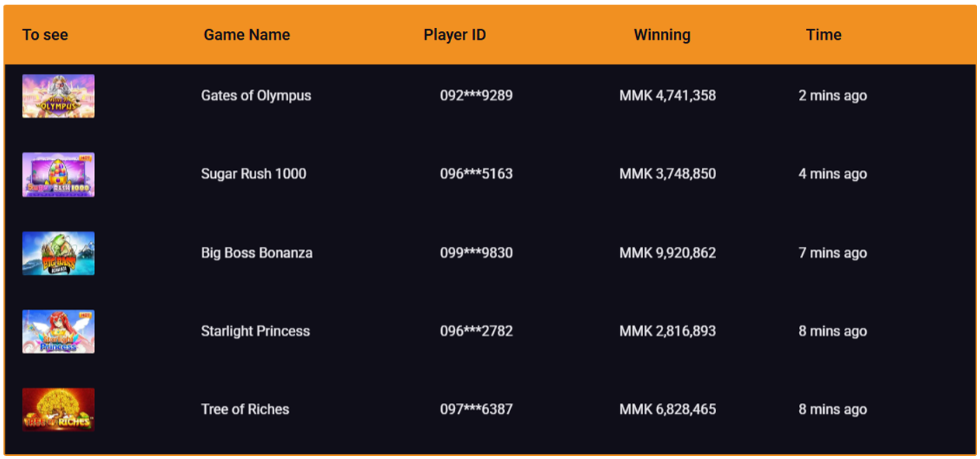Image resolution: width=980 pixels, height=459 pixels.
Task: Click the MMK 9,920,862 winning amount
Action: point(667,252)
